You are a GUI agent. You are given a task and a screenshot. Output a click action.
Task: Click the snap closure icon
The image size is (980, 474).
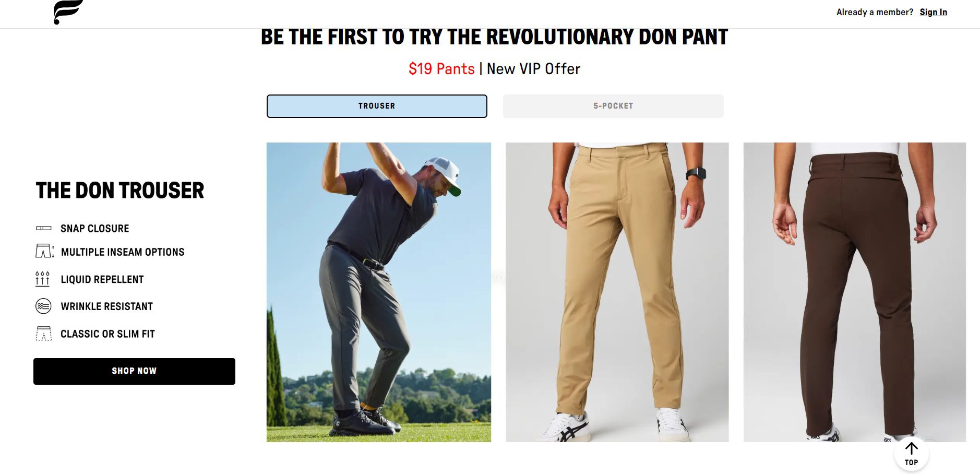(44, 228)
